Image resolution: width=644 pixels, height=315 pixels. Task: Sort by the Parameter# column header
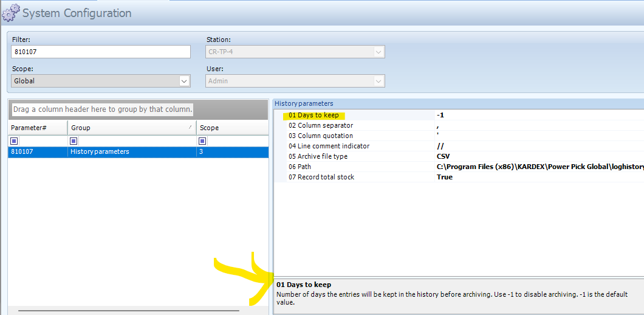[37, 128]
